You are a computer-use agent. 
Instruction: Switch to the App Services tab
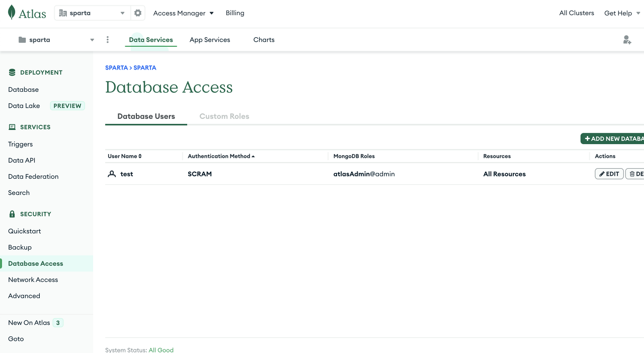(210, 40)
